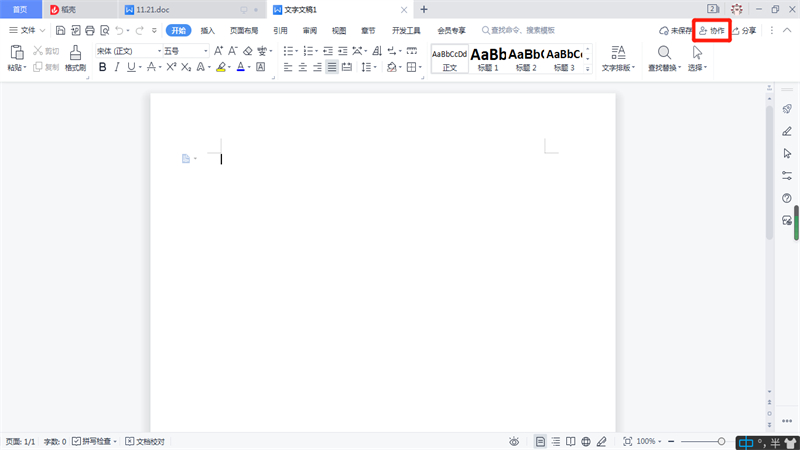
Task: Click the italic I icon
Action: pos(117,67)
